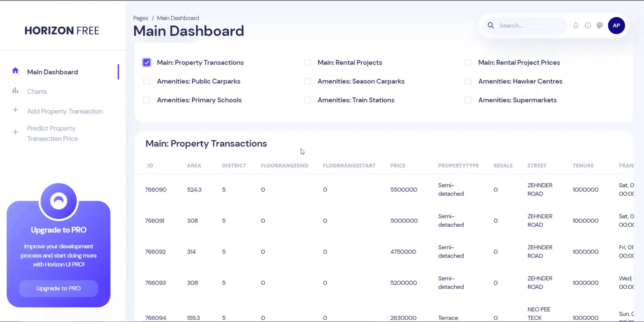Open the info circle icon

click(588, 26)
